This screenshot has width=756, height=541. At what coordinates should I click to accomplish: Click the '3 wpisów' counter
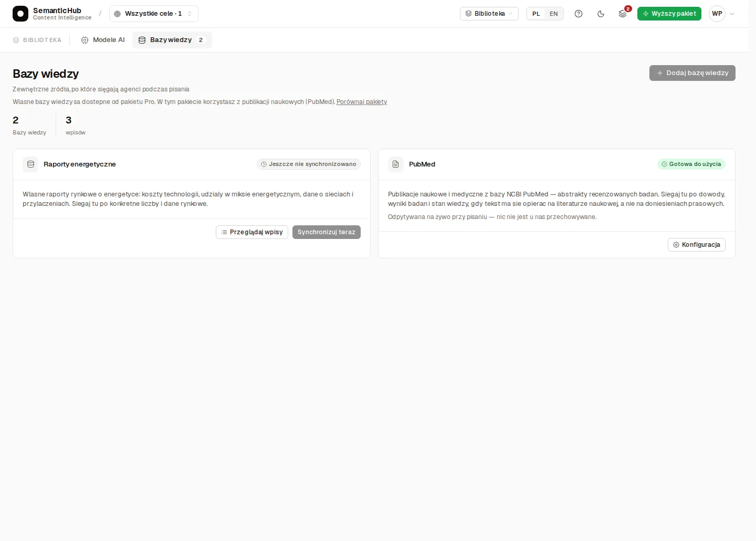coord(76,126)
